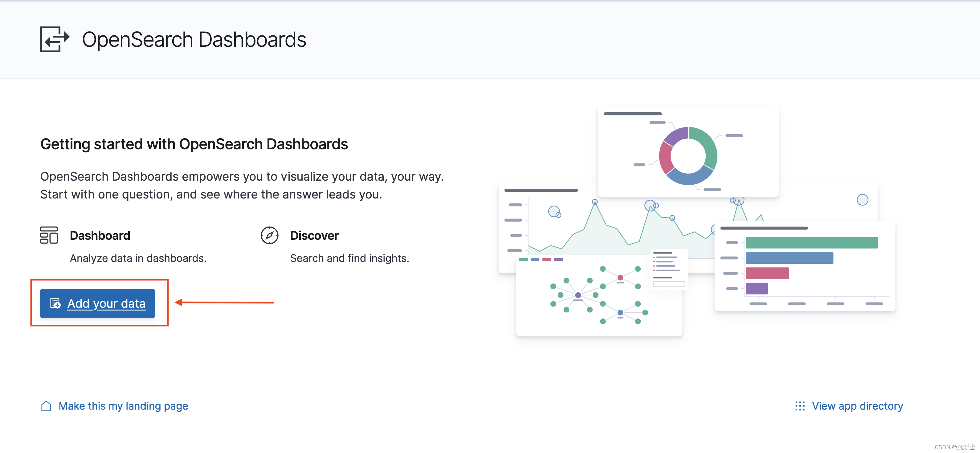
Task: Click the Search and find insights text
Action: click(x=349, y=258)
